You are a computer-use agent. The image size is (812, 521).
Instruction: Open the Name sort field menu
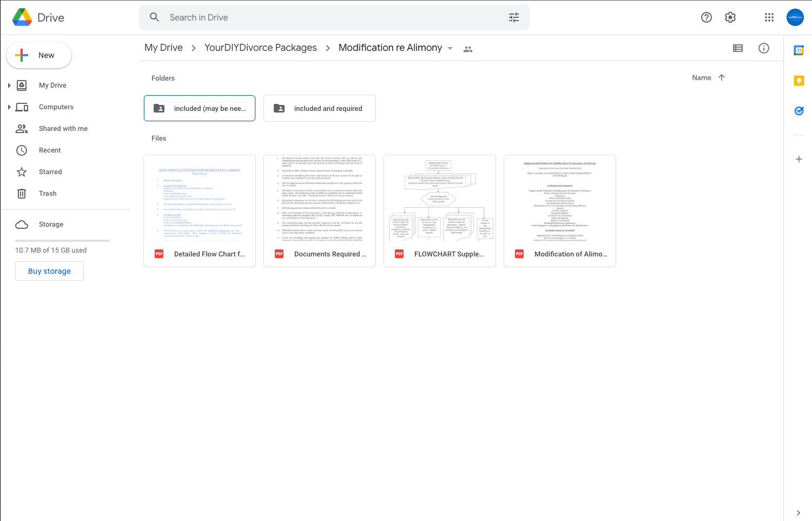(x=702, y=77)
